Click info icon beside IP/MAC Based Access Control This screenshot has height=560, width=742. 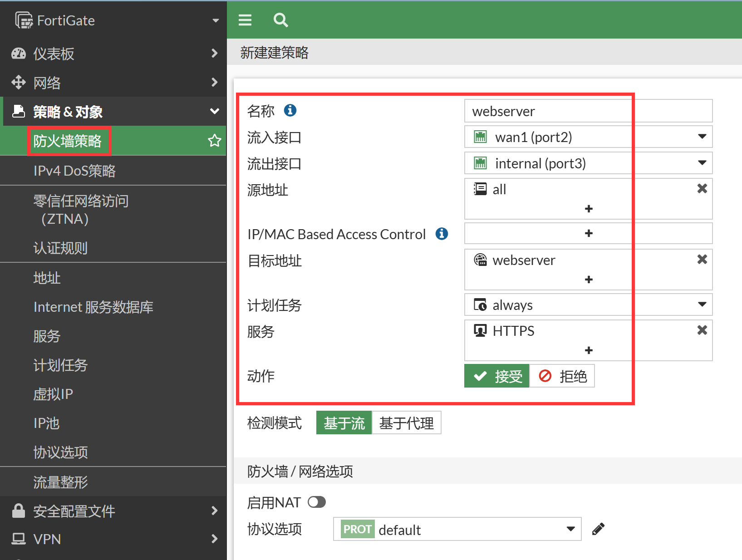pos(442,234)
